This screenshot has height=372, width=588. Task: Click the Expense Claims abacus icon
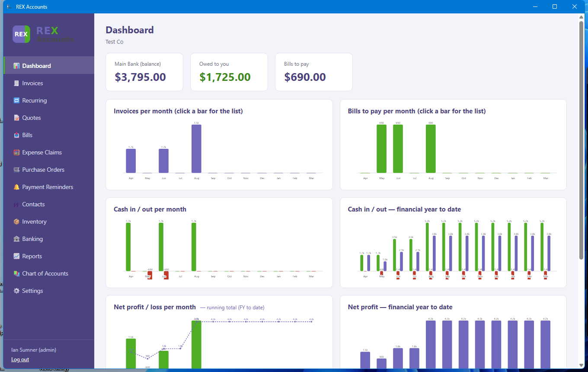pyautogui.click(x=16, y=152)
